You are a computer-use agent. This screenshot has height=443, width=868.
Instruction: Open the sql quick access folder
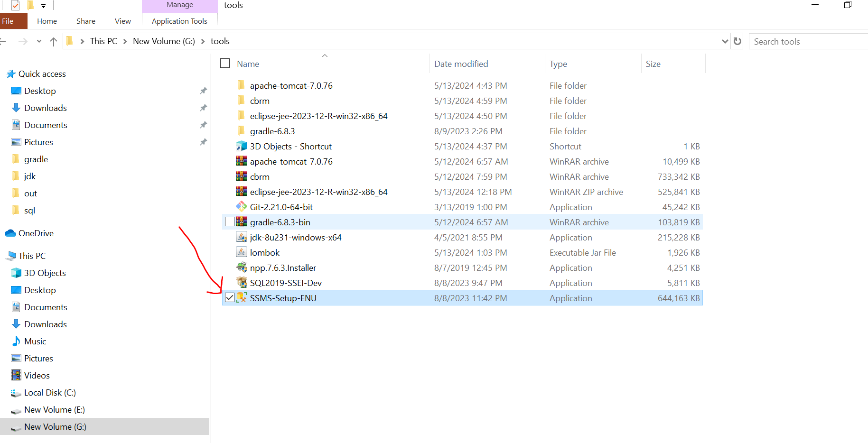[29, 210]
